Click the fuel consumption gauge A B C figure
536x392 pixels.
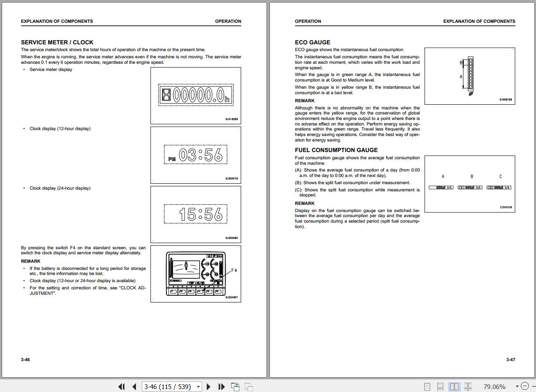470,184
